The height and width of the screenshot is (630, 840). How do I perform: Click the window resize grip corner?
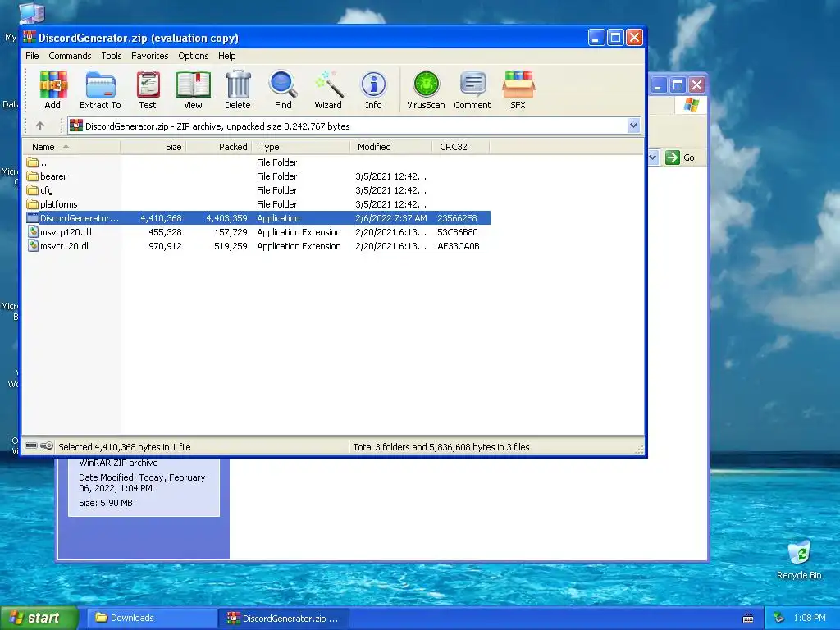tap(639, 450)
